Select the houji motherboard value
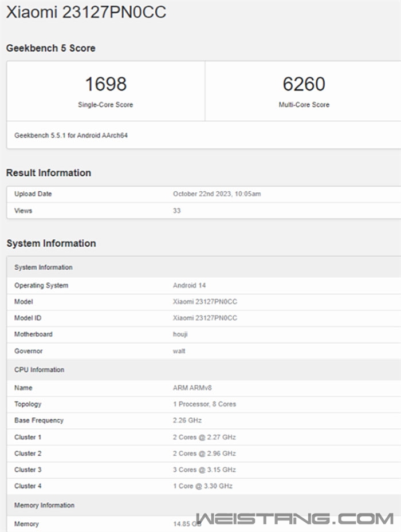This screenshot has width=401, height=532. click(x=180, y=334)
